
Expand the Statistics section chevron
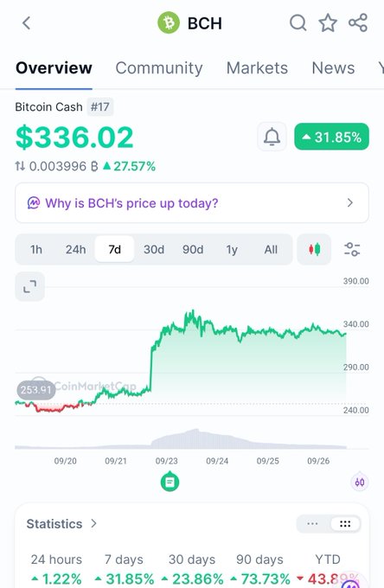(x=93, y=523)
